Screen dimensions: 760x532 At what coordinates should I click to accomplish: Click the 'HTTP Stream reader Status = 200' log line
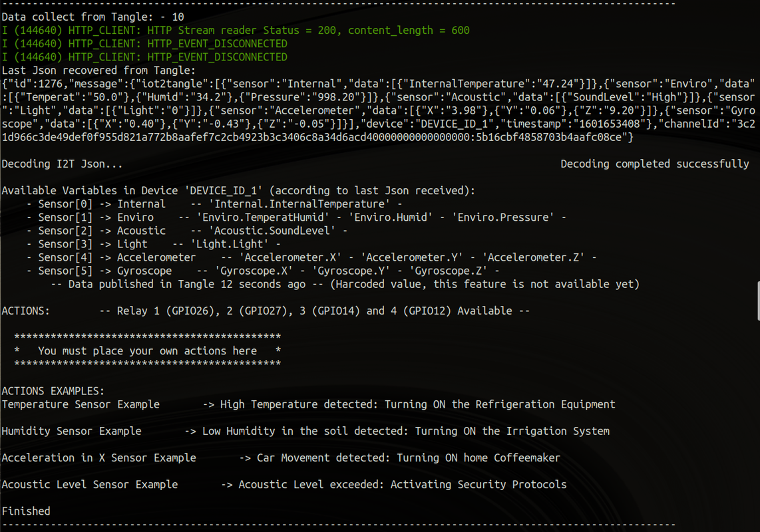[236, 31]
